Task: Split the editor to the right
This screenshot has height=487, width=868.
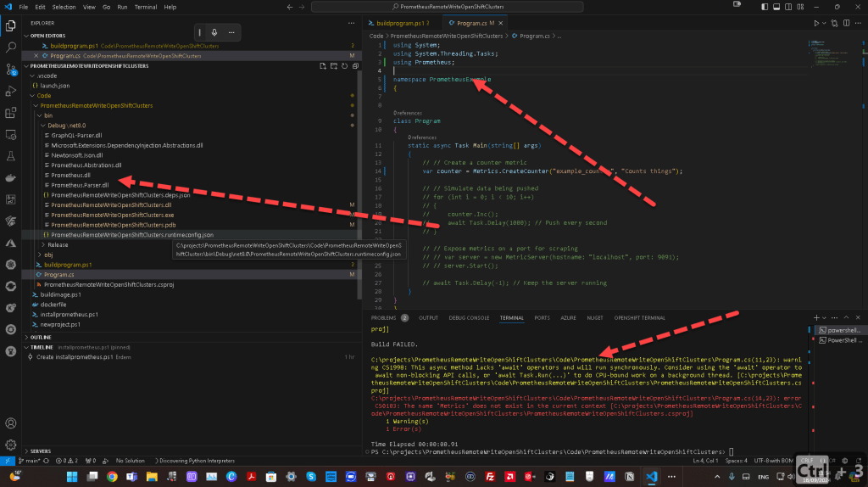Action: 847,23
